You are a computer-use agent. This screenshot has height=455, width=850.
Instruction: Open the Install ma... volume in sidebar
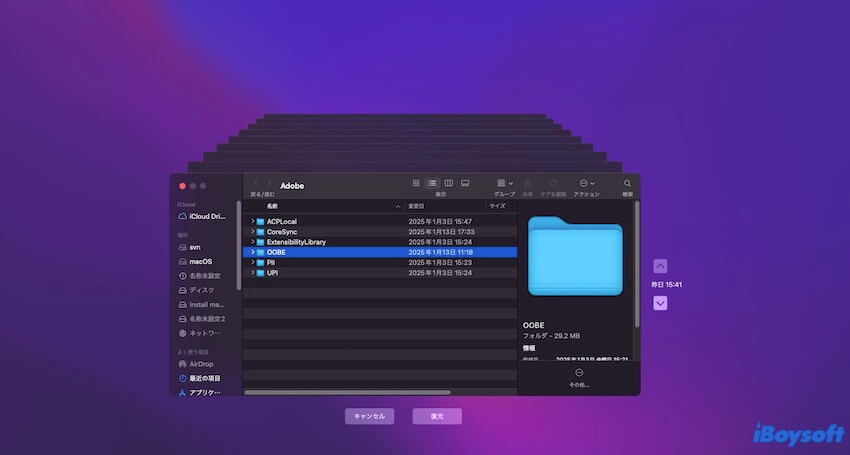click(207, 305)
